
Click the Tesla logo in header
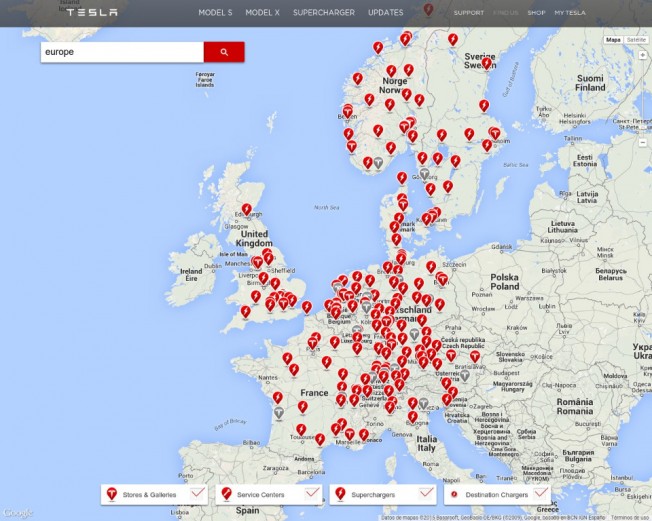click(91, 13)
